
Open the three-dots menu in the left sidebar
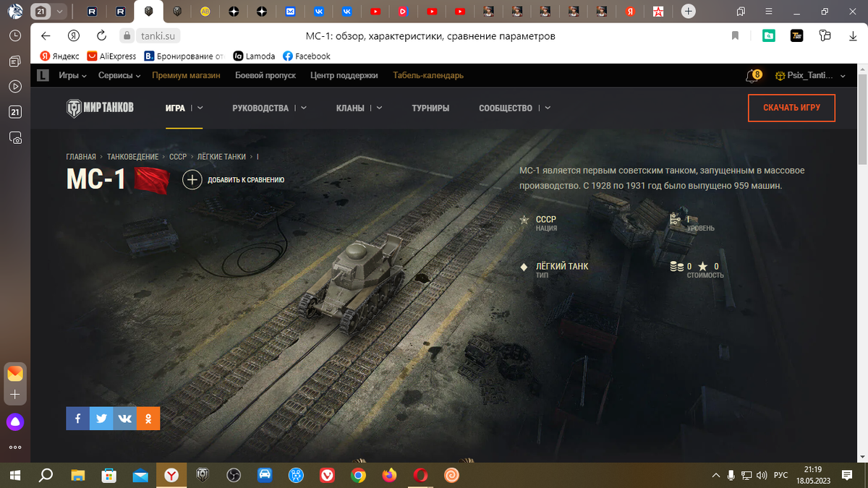[15, 448]
